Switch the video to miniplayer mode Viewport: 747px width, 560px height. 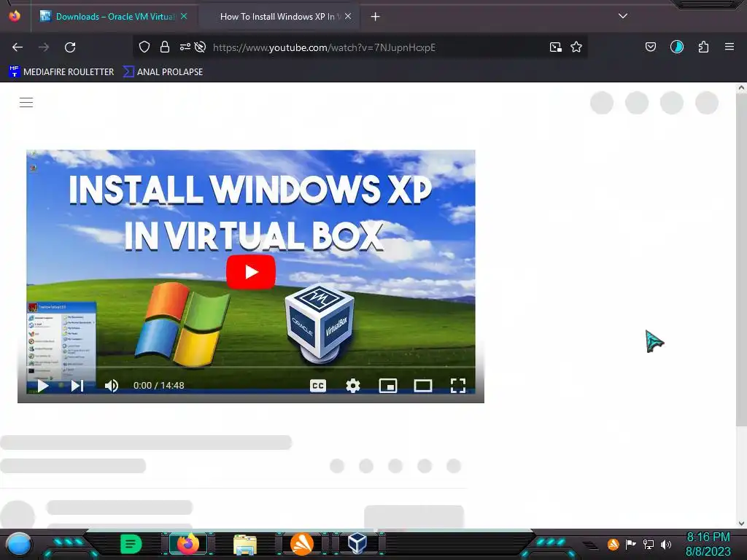388,386
